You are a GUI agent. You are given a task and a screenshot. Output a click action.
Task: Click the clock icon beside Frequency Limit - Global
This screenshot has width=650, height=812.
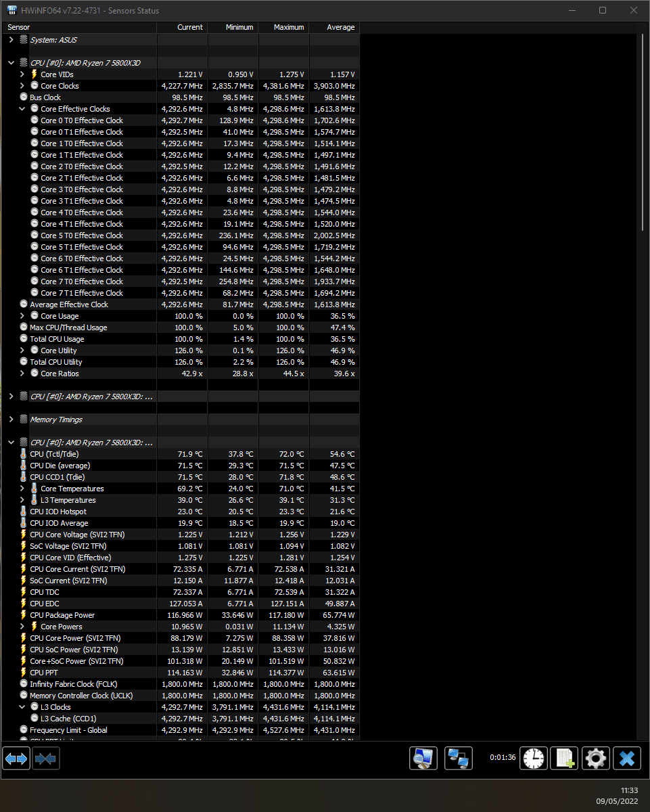[x=24, y=730]
